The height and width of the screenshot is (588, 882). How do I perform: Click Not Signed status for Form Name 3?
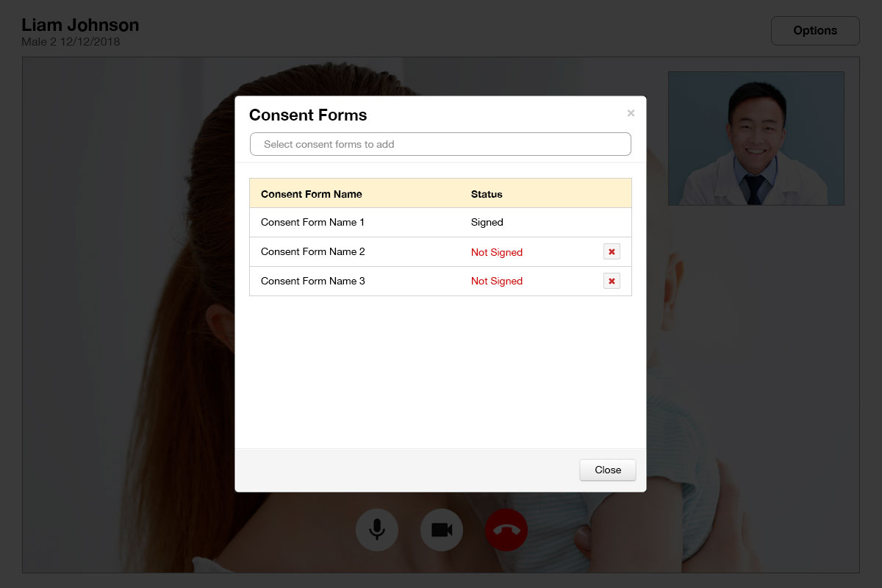(497, 281)
